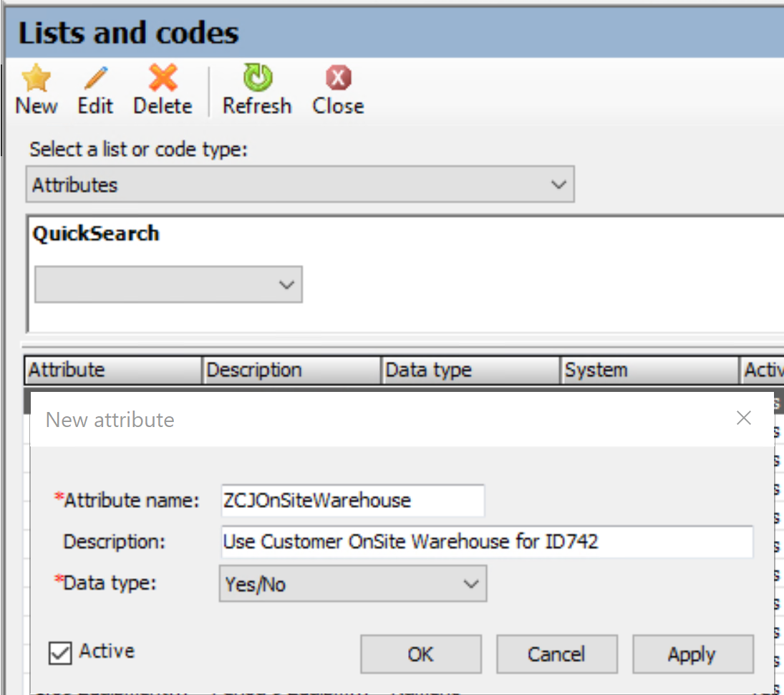Screen dimensions: 784x695
Task: Click the Edit pencil icon
Action: point(96,78)
